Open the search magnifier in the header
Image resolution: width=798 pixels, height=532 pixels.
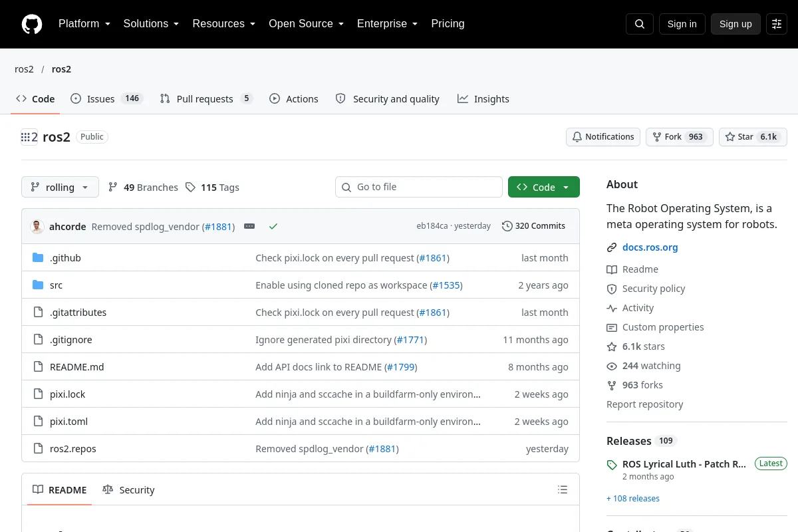(640, 24)
